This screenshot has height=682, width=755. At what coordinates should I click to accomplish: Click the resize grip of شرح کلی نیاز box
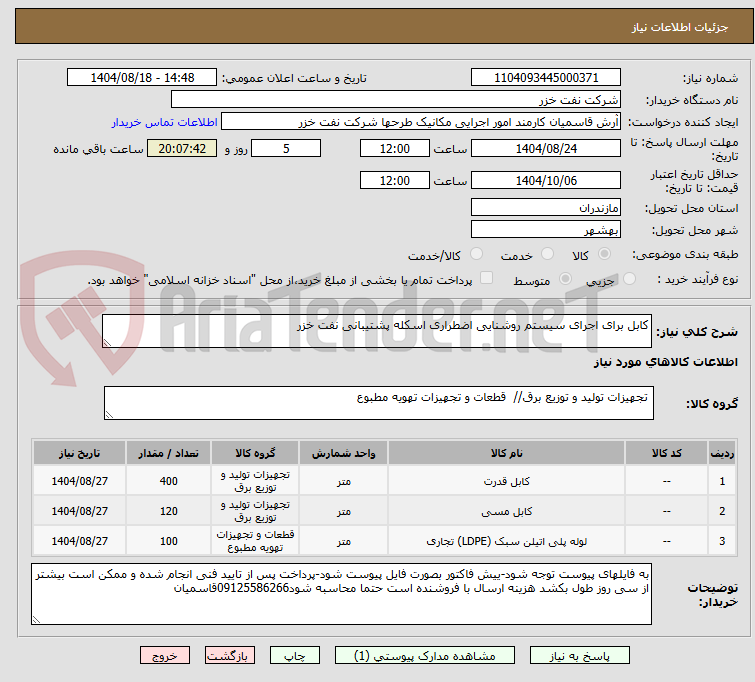pos(107,342)
